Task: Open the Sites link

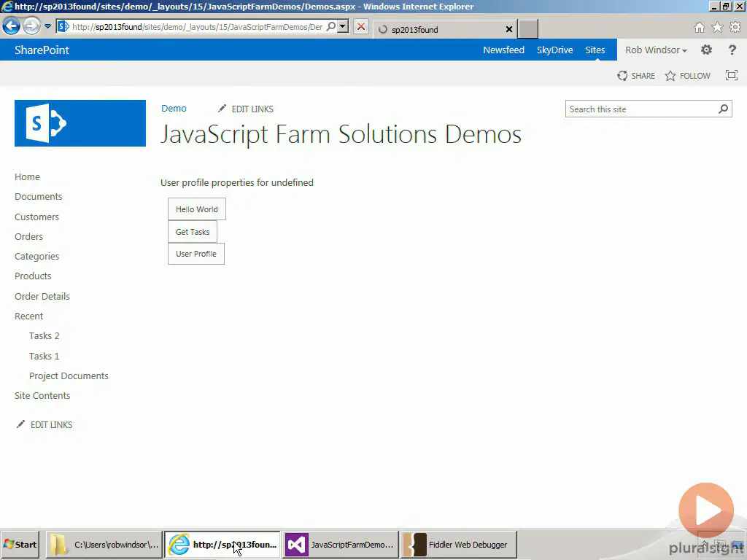Action: 595,50
